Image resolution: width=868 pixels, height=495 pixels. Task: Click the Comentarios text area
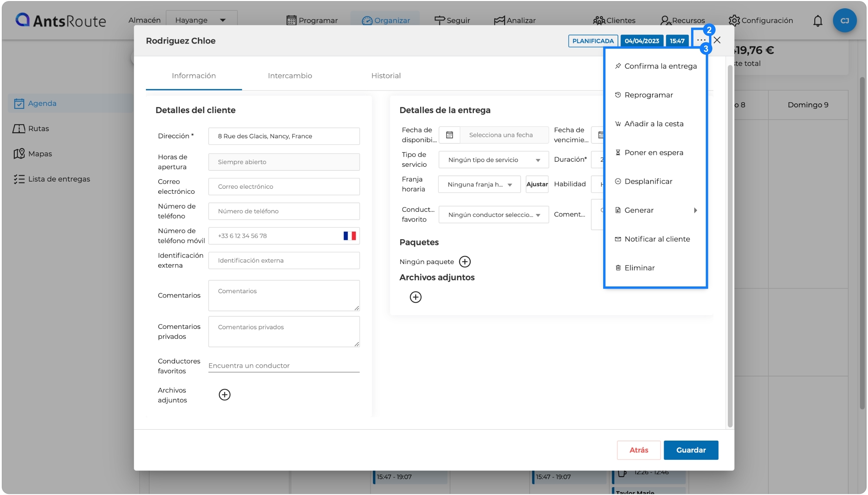click(284, 296)
